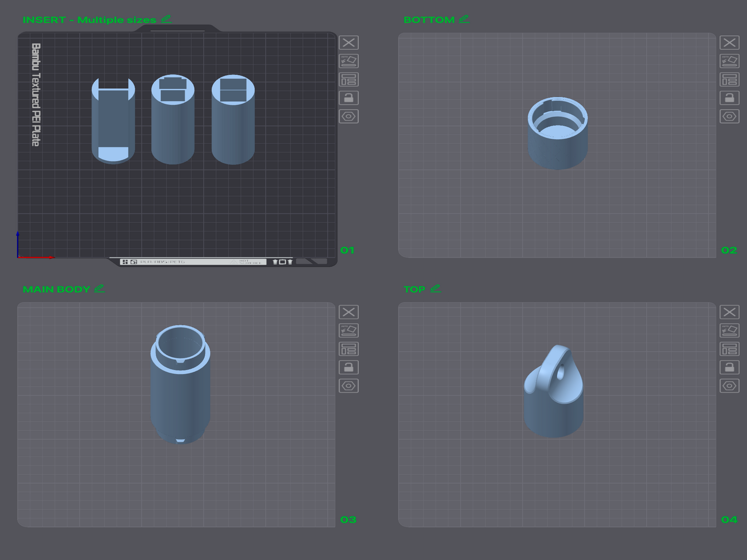The height and width of the screenshot is (560, 747).
Task: Toggle the lock on the TOP plate
Action: click(729, 367)
